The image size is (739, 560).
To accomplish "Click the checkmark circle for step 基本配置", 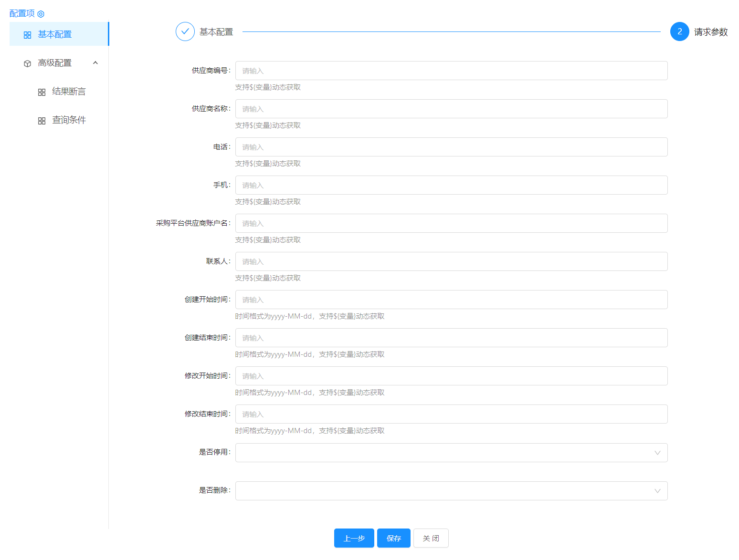I will (x=185, y=32).
